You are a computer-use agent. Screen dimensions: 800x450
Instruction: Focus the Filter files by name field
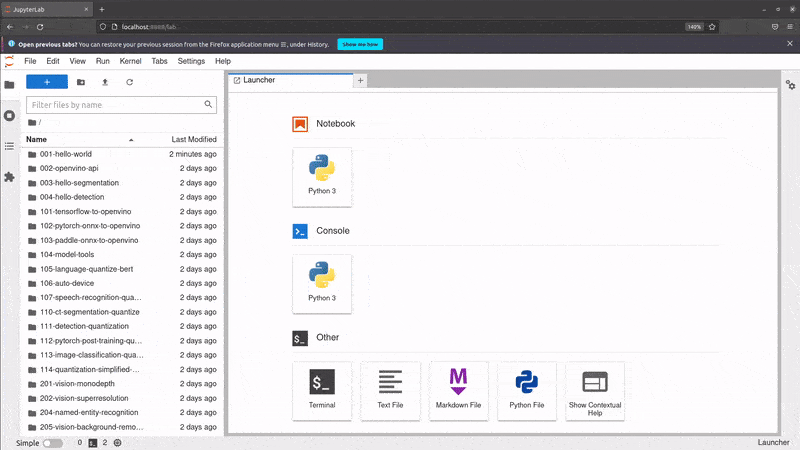121,105
